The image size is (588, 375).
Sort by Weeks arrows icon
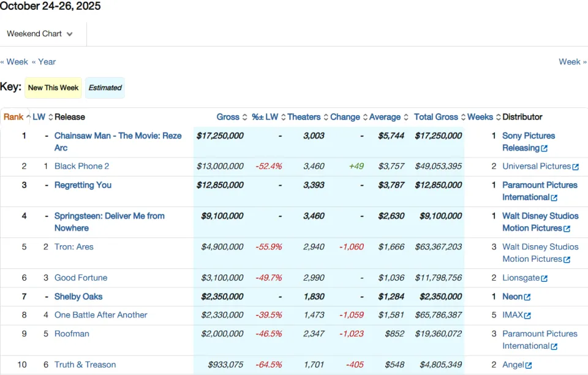[x=498, y=117]
